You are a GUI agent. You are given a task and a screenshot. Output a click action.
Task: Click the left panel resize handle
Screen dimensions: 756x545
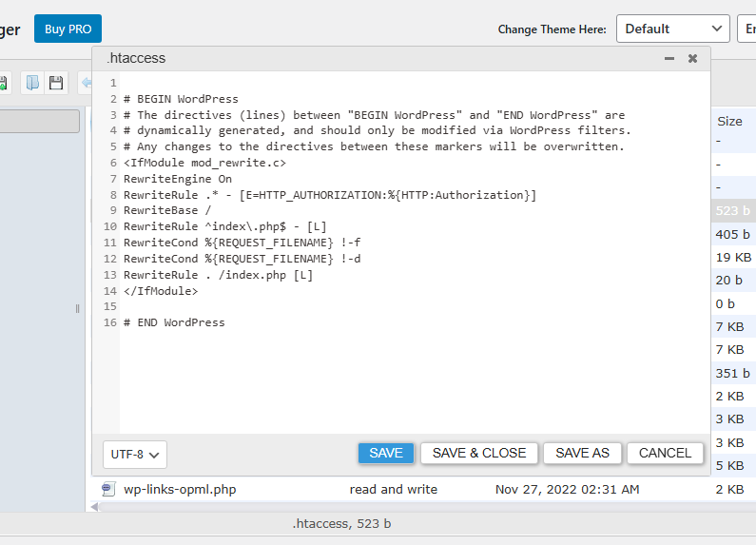pyautogui.click(x=77, y=309)
